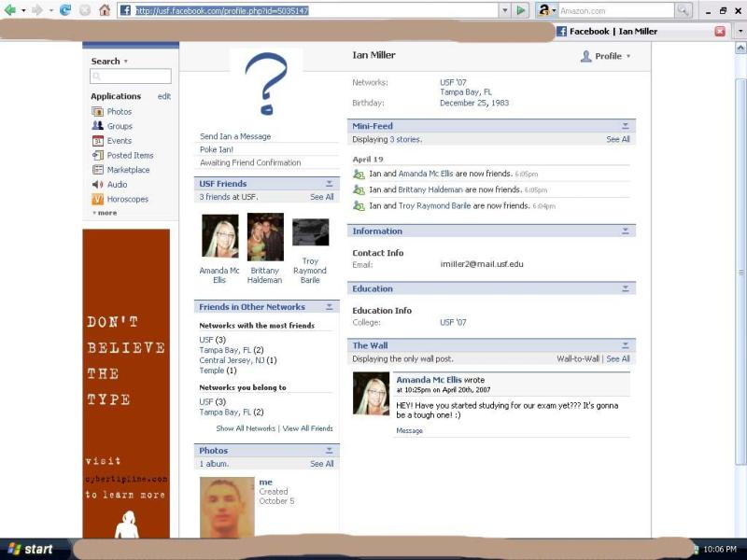
Task: Click the Facebook search input box
Action: (x=131, y=77)
